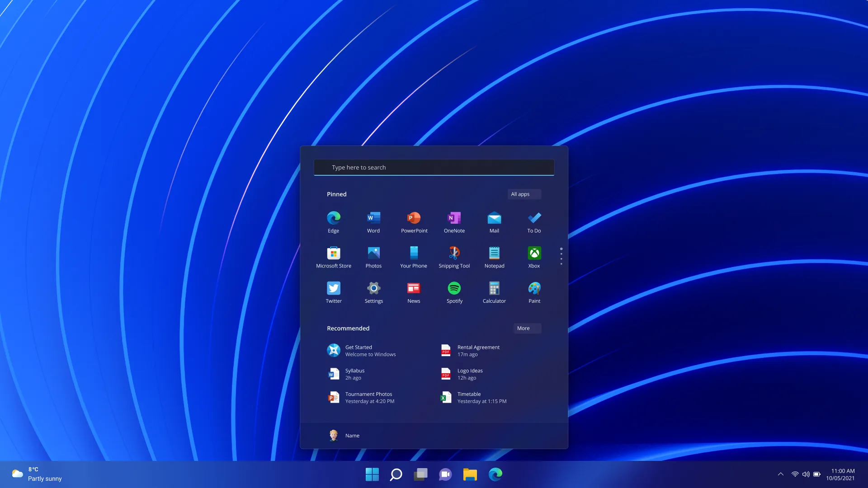The height and width of the screenshot is (488, 868).
Task: Launch the Xbox app
Action: (534, 257)
